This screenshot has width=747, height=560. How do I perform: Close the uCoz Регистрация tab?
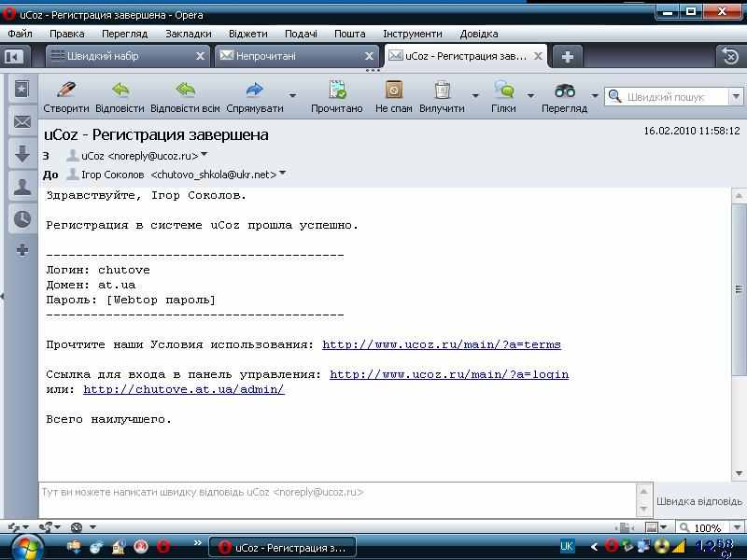tap(539, 56)
